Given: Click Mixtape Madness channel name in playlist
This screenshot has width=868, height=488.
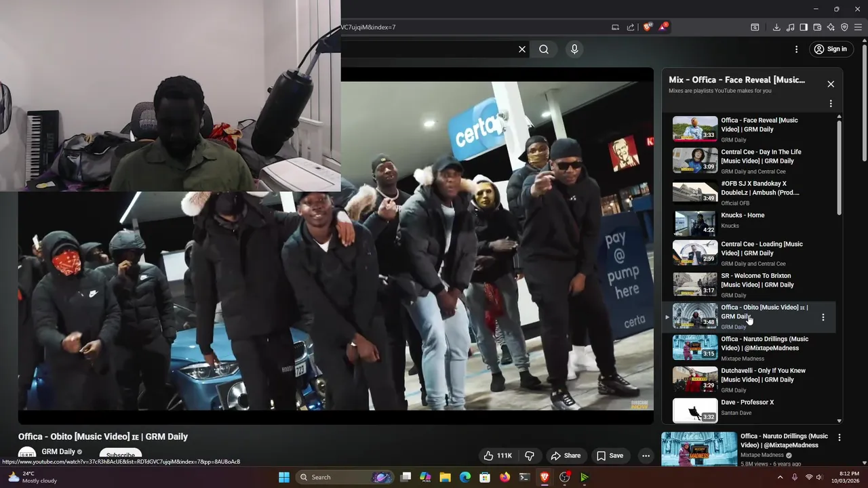Looking at the screenshot, I should click(743, 359).
